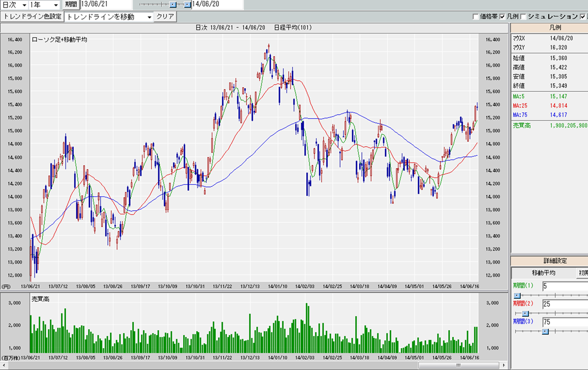
Task: Focus the 期間(3) input showing 75
Action: pyautogui.click(x=565, y=322)
